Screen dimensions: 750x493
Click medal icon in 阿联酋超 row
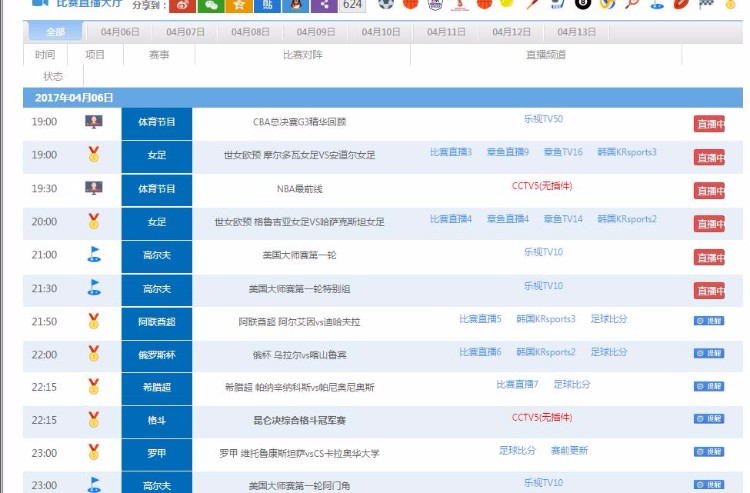pos(93,320)
